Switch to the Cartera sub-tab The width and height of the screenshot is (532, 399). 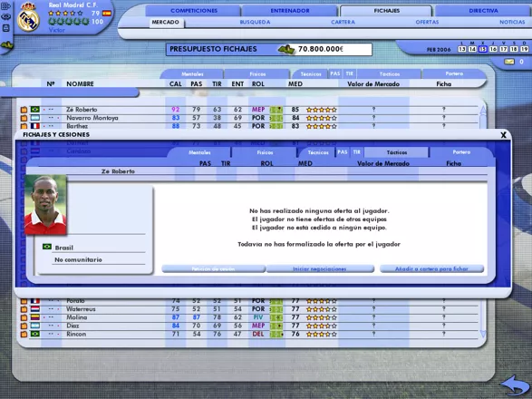coord(343,22)
